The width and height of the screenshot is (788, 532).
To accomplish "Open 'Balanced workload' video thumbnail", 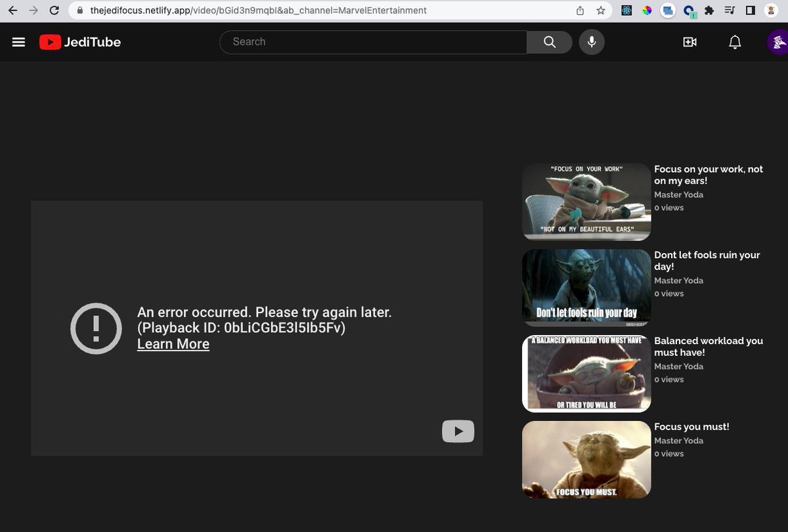I will pyautogui.click(x=586, y=374).
